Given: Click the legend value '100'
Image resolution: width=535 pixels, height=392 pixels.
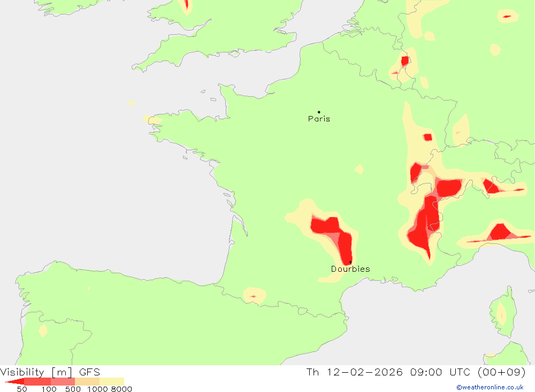Looking at the screenshot, I should 49,389.
